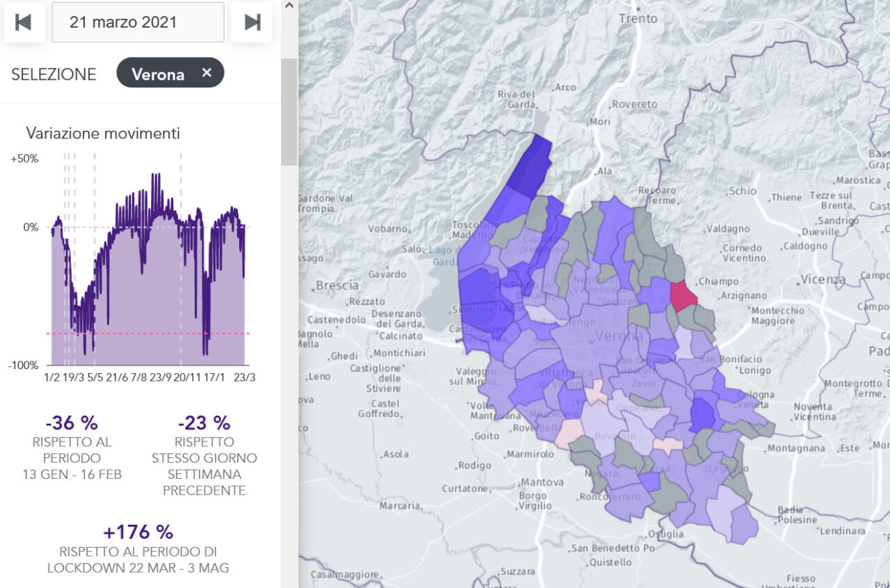Select the red highlighted municipality near Chiampo

click(683, 296)
